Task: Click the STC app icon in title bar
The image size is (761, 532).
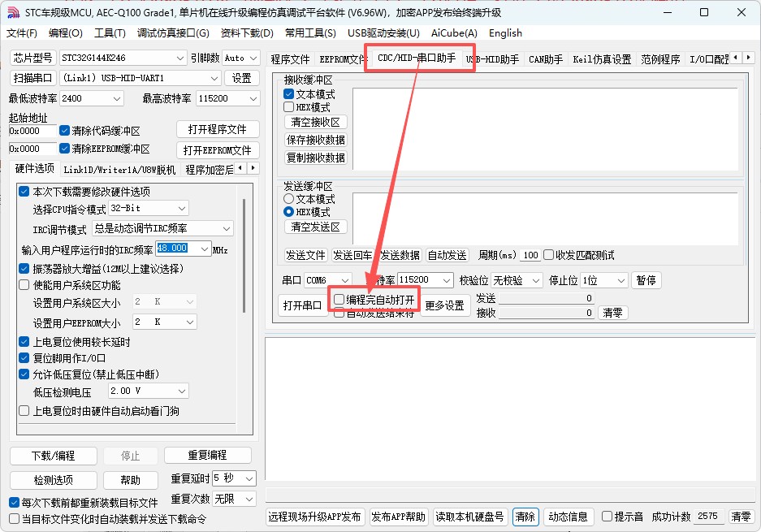Action: click(x=13, y=13)
